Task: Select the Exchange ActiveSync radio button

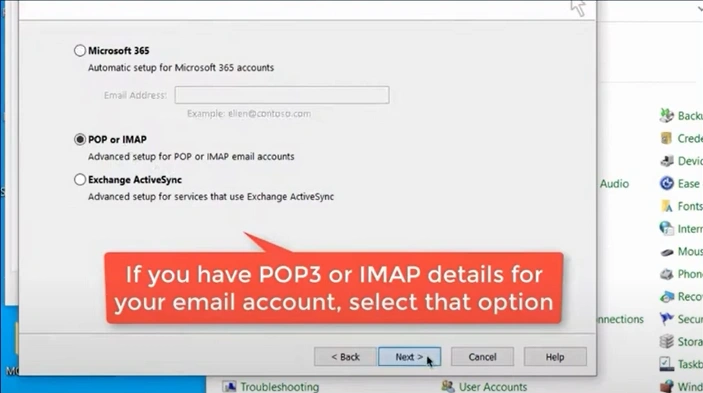Action: 80,180
